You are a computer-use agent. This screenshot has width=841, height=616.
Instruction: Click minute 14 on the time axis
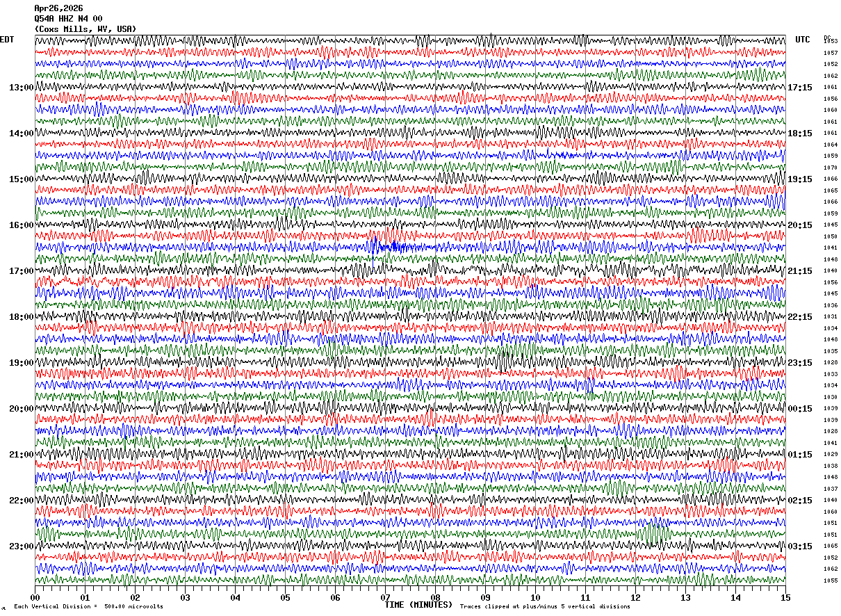pyautogui.click(x=735, y=597)
